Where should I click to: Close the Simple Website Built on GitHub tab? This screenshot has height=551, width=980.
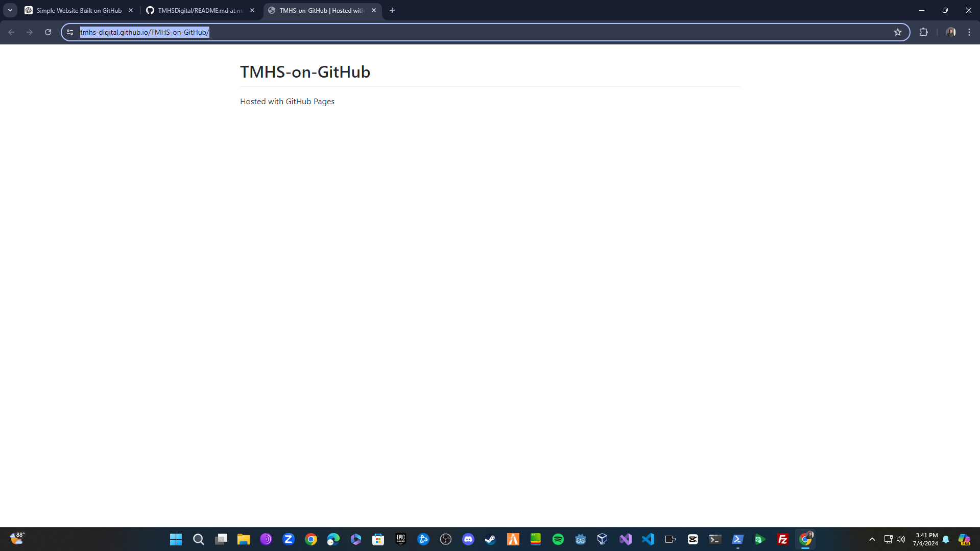[131, 10]
